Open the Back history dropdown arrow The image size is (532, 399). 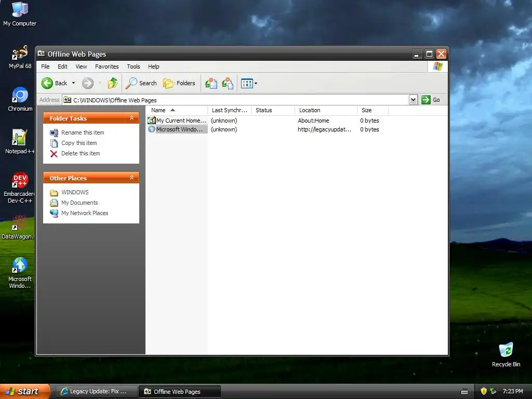coord(73,83)
